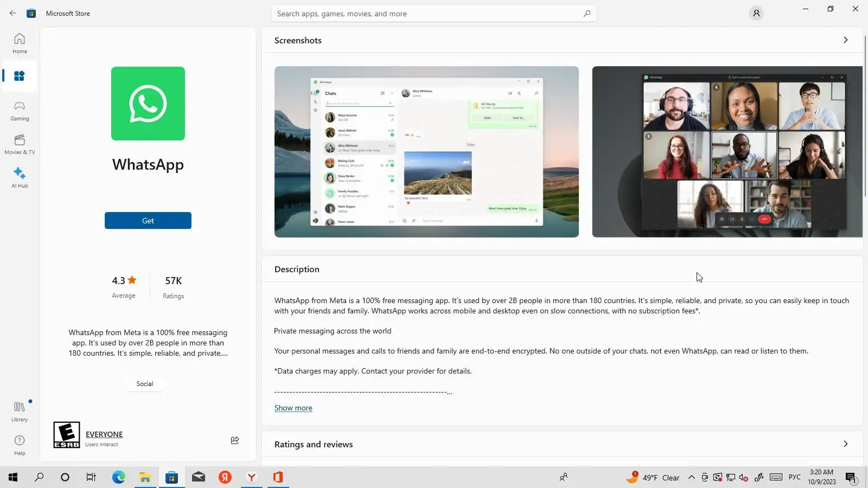
Task: Open the Yandex Browser taskbar icon
Action: coord(252,477)
